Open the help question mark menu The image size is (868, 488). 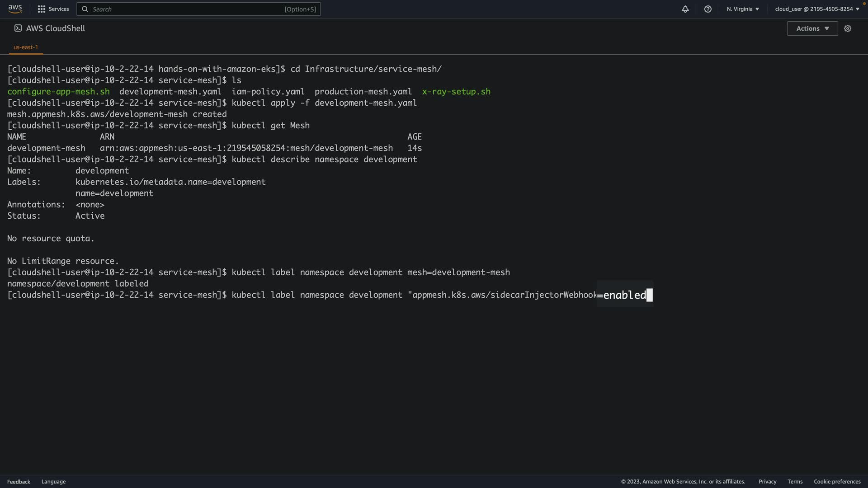pos(708,9)
